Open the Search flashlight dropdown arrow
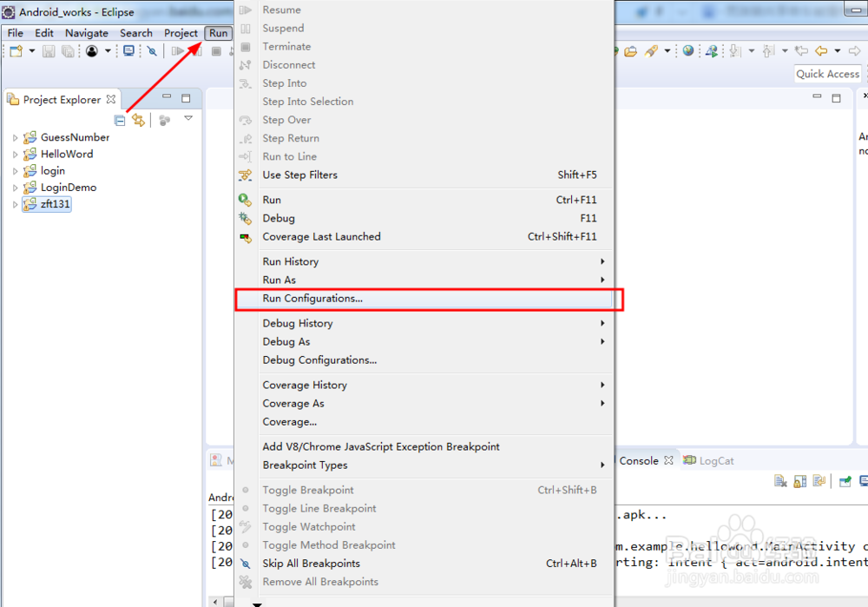 tap(667, 51)
